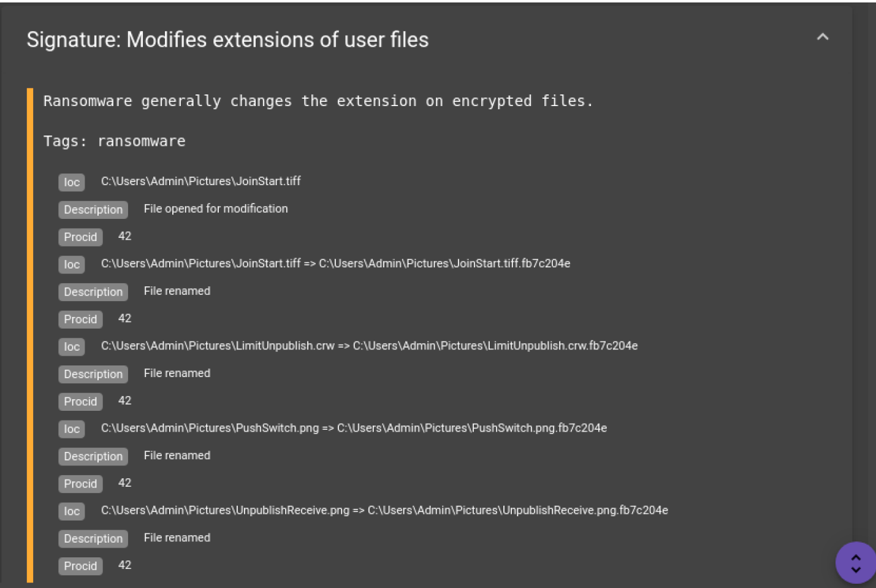
Task: Click the Description tag next to File opened for modification
Action: click(x=93, y=210)
